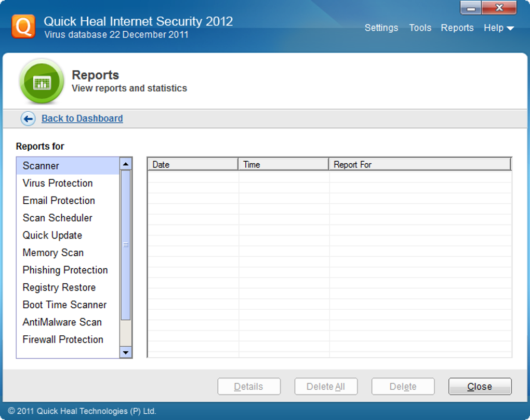The width and height of the screenshot is (530, 420).
Task: Sort by the Report For column header
Action: pyautogui.click(x=420, y=164)
